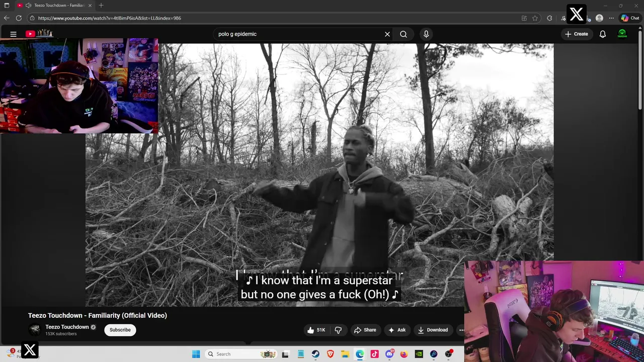Open Discord from the taskbar

coord(389,354)
